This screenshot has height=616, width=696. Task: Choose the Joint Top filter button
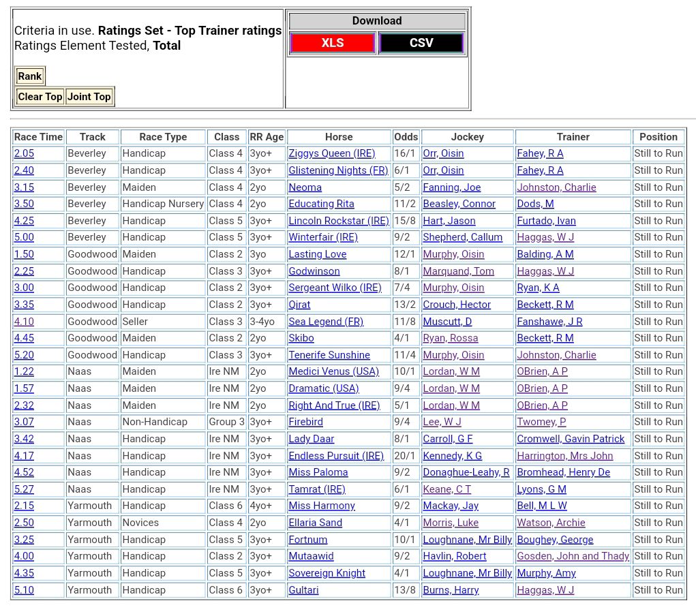coord(89,97)
